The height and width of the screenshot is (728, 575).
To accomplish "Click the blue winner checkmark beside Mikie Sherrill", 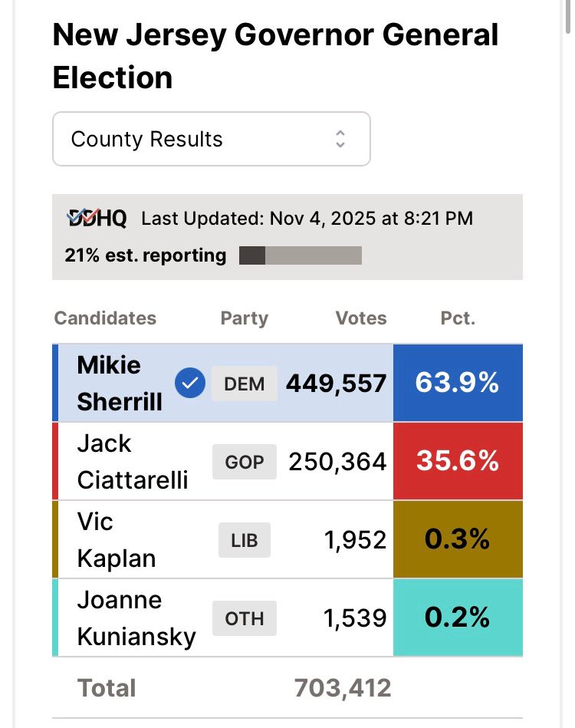I will click(189, 384).
